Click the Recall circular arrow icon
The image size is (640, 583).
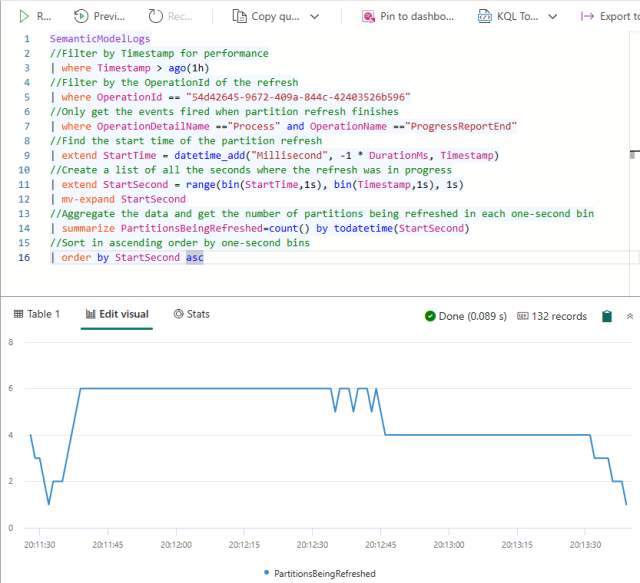click(x=155, y=16)
